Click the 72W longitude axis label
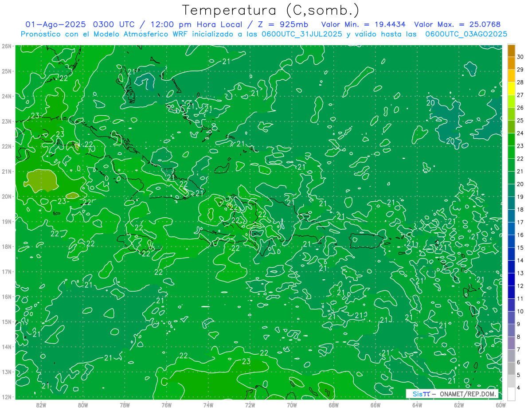This screenshot has width=532, height=411. (x=250, y=405)
